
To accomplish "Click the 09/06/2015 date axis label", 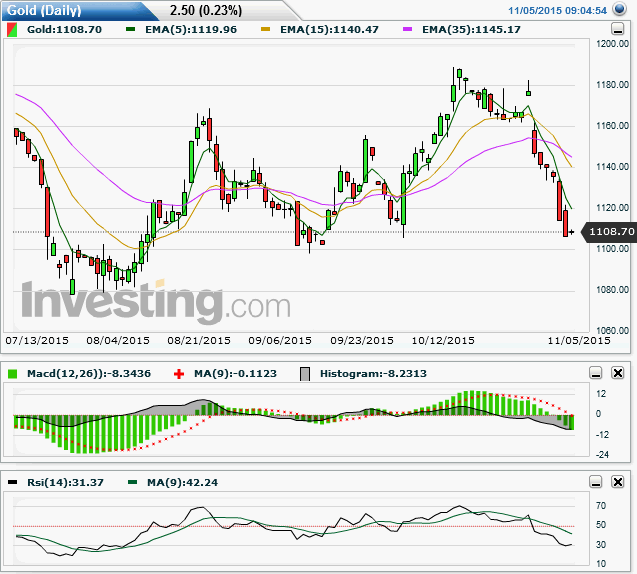I will point(280,340).
